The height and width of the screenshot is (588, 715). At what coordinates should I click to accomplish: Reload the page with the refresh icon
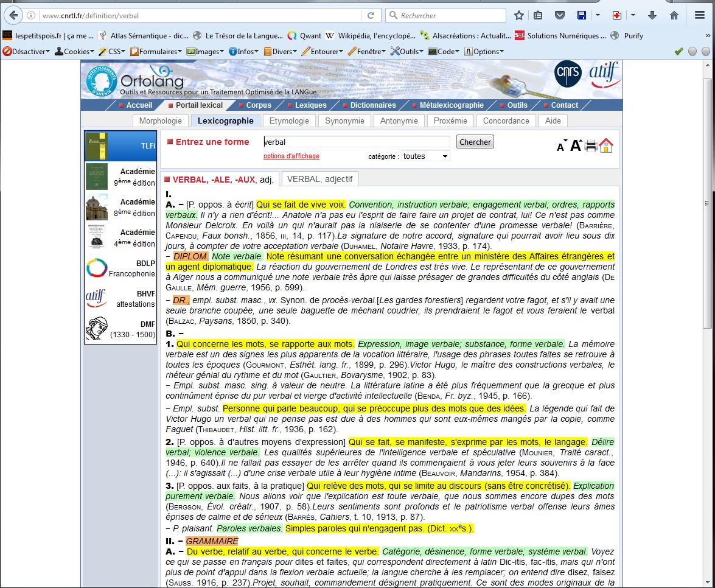[x=371, y=15]
